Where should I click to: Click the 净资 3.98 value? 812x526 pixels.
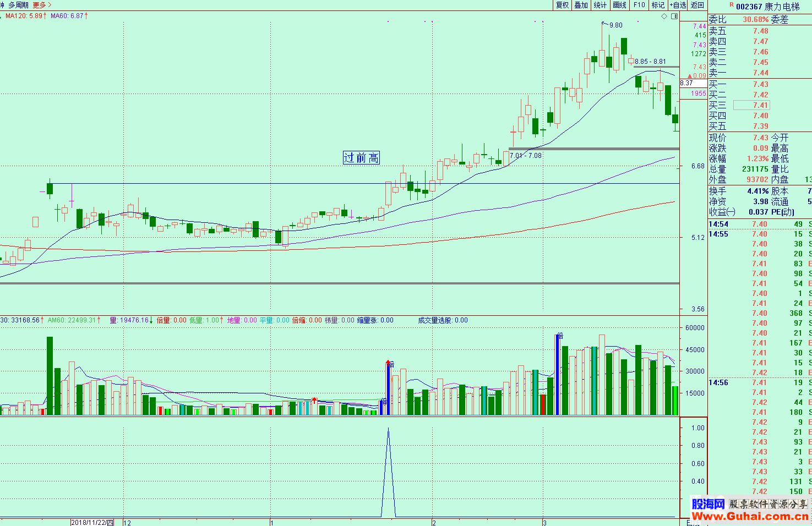point(761,201)
